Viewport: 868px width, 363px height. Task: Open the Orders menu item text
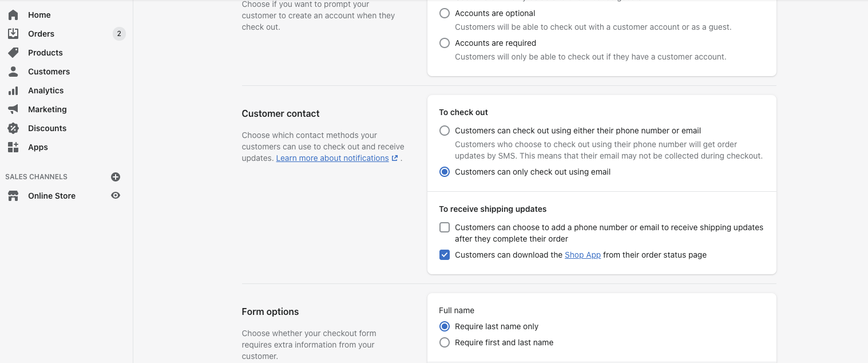(41, 34)
